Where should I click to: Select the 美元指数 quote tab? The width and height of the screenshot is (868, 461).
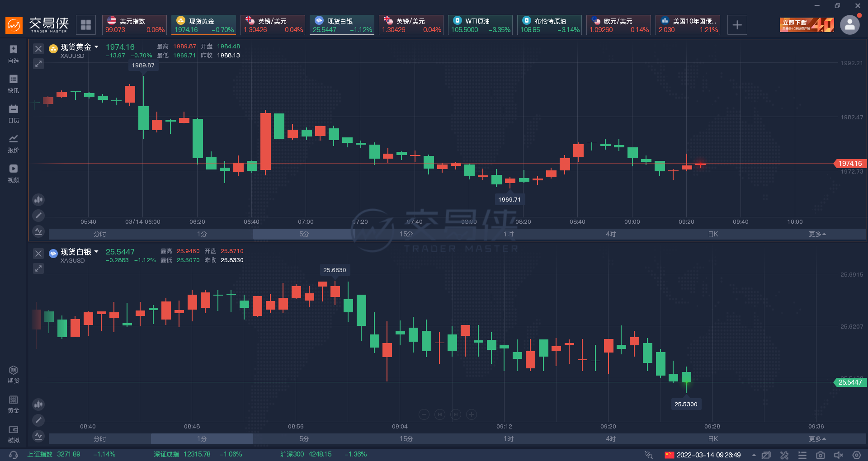point(134,25)
